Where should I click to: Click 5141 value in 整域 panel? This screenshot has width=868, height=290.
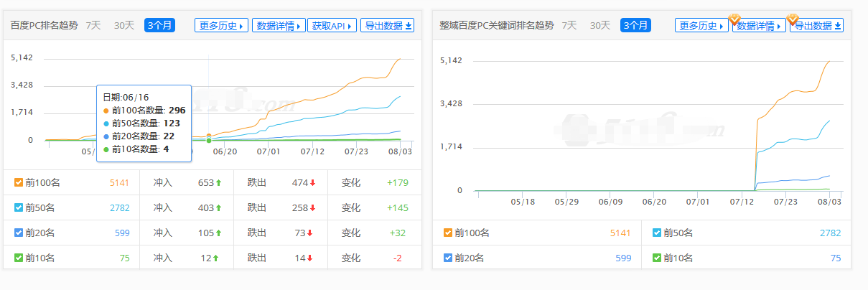(621, 233)
